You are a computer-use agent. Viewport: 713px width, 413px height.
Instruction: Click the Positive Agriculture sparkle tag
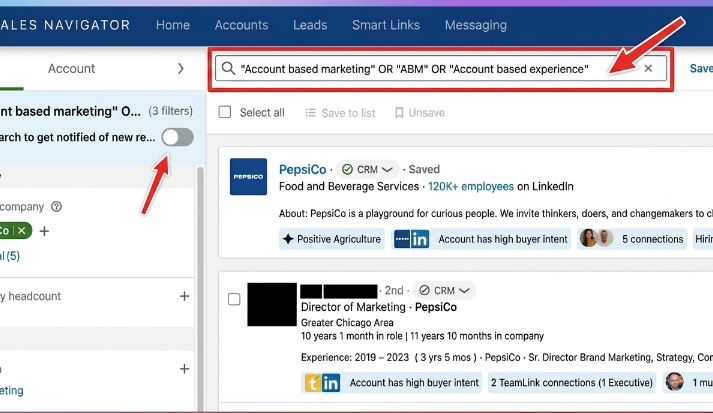(331, 239)
